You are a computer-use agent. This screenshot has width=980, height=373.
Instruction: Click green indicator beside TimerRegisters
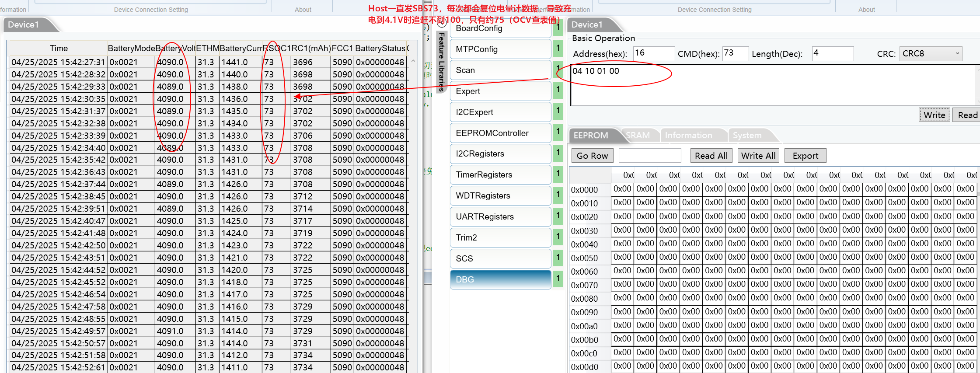pos(558,174)
